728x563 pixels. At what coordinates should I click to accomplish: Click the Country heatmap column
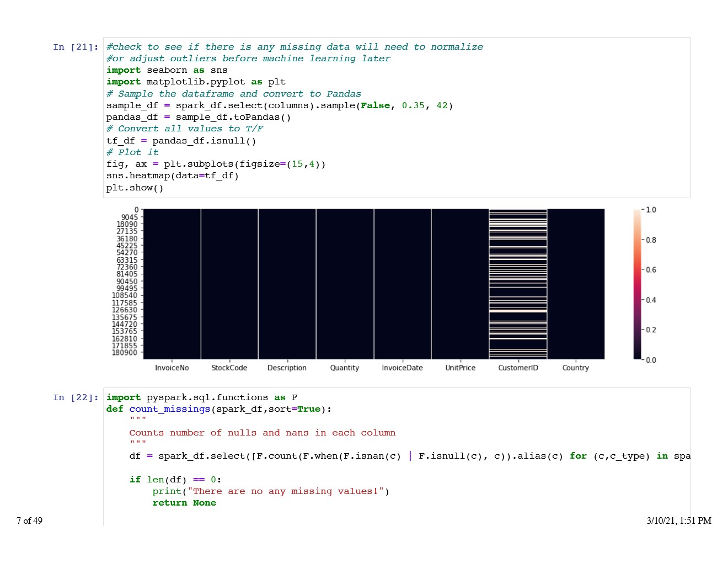[x=575, y=284]
